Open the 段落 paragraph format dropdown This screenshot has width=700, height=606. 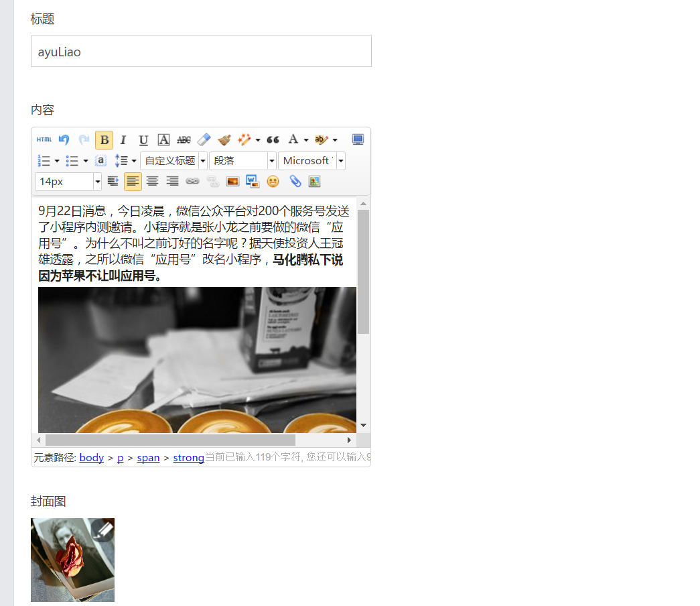[x=243, y=161]
